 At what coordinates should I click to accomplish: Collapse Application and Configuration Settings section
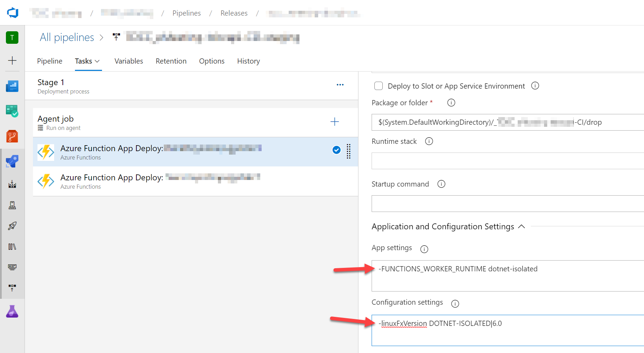pos(521,227)
